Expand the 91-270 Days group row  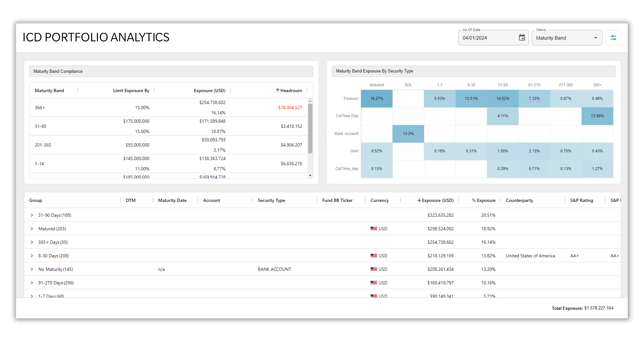(x=32, y=283)
